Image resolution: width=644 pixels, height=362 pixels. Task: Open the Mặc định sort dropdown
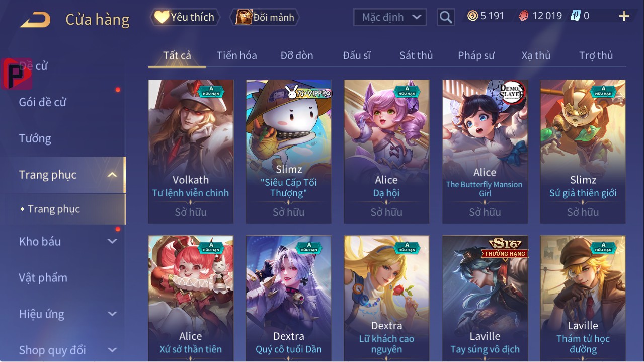pos(390,17)
